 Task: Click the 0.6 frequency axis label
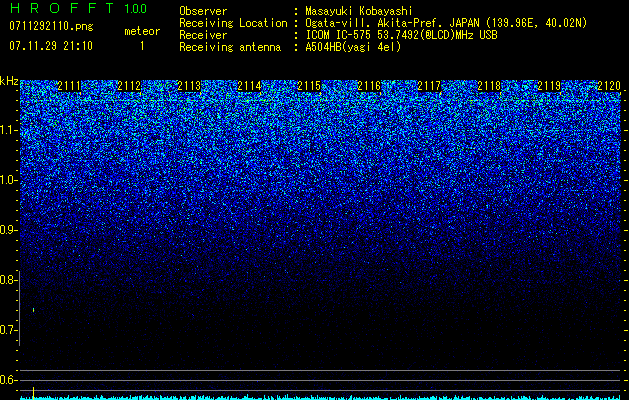pos(8,380)
